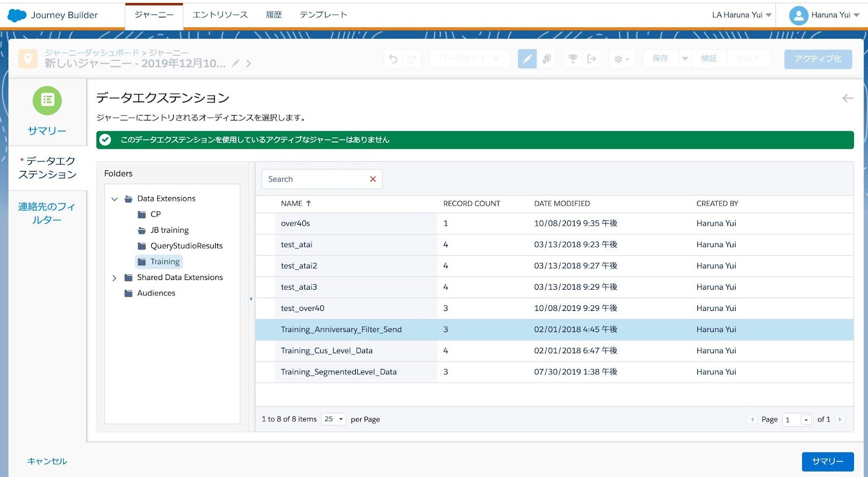Screen dimensions: 868x477
Task: Click the faded test button after 検証
Action: [749, 59]
